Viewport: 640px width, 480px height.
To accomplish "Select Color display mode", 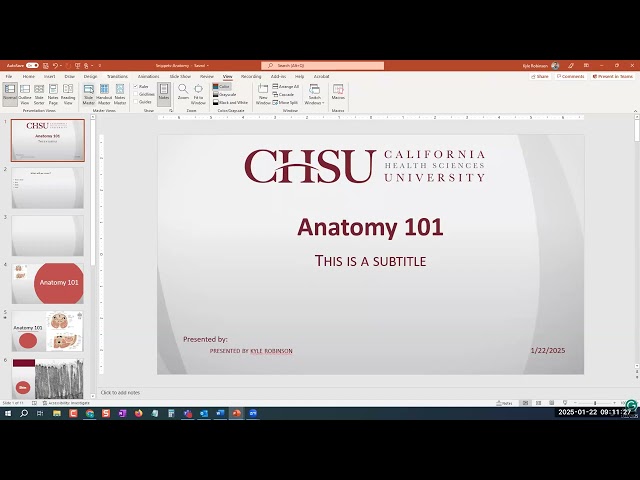I will pyautogui.click(x=222, y=87).
